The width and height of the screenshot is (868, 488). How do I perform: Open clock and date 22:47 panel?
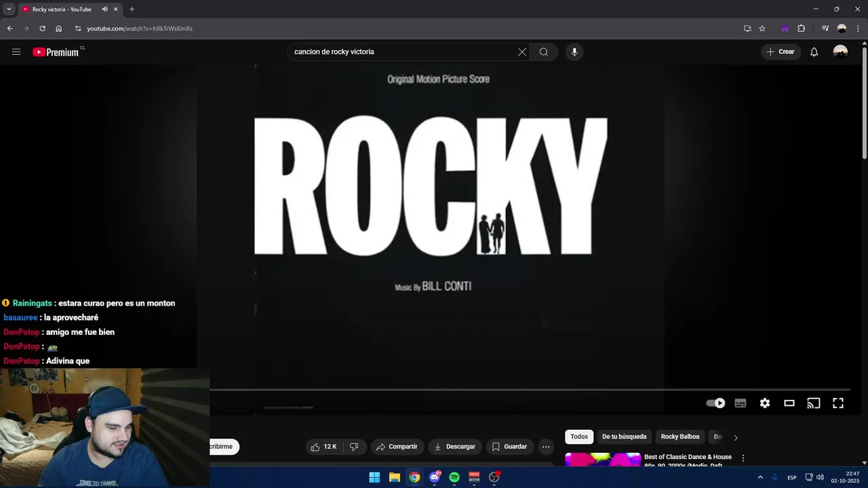click(x=846, y=477)
